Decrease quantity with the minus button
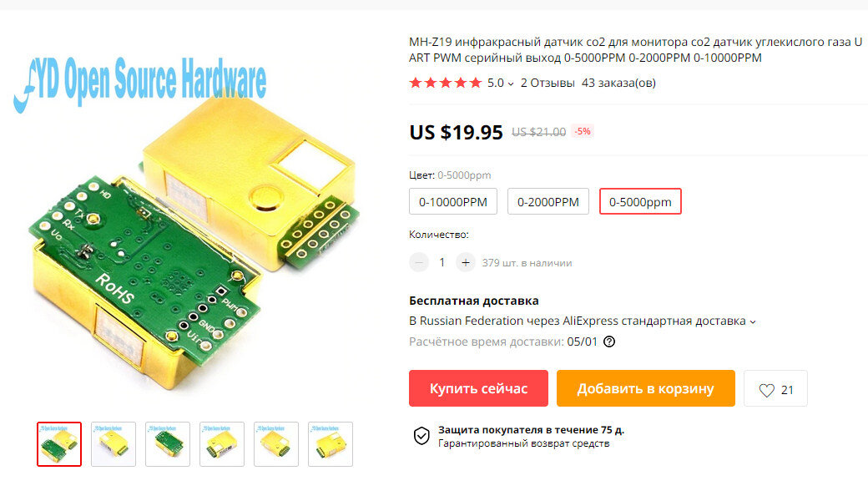Image resolution: width=868 pixels, height=501 pixels. tap(419, 262)
